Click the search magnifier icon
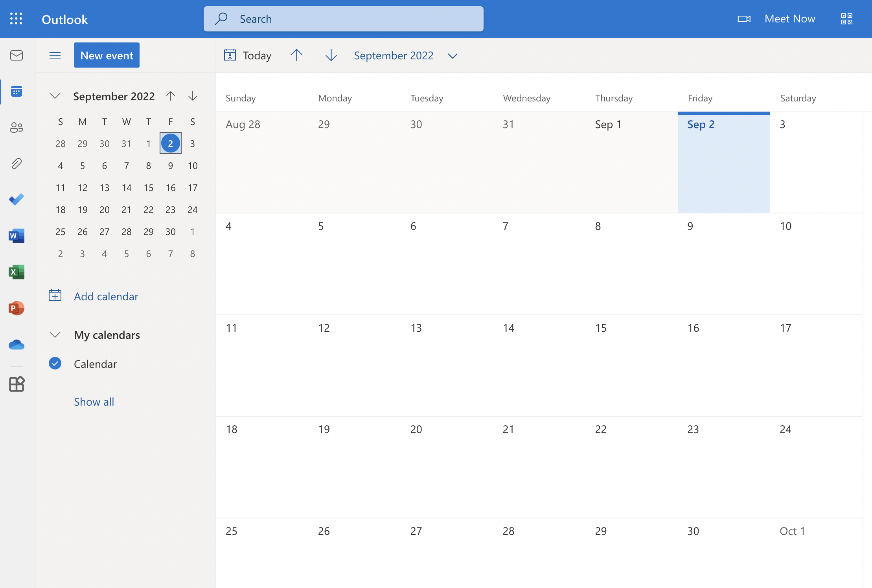The width and height of the screenshot is (872, 588). (x=221, y=18)
